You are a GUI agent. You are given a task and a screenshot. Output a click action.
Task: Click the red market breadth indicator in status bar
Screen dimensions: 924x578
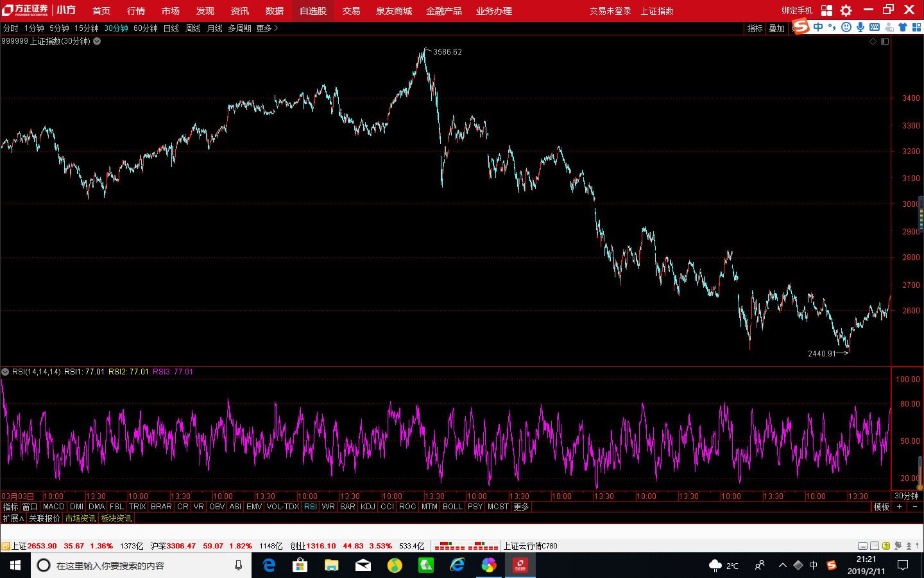466,546
